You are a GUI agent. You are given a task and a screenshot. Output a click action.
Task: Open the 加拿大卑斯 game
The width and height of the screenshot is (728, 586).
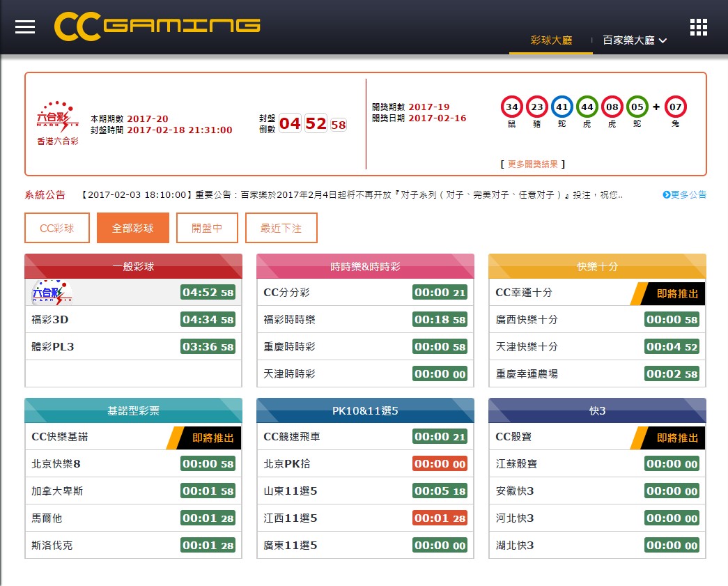point(133,491)
